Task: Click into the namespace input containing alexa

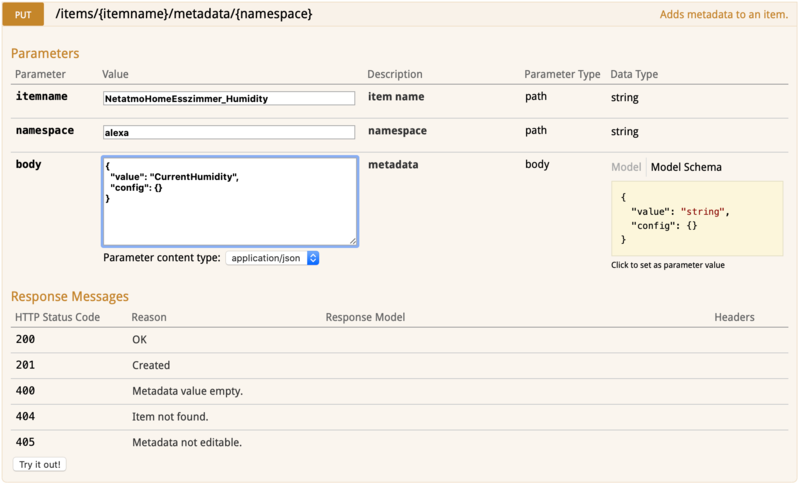Action: (229, 132)
